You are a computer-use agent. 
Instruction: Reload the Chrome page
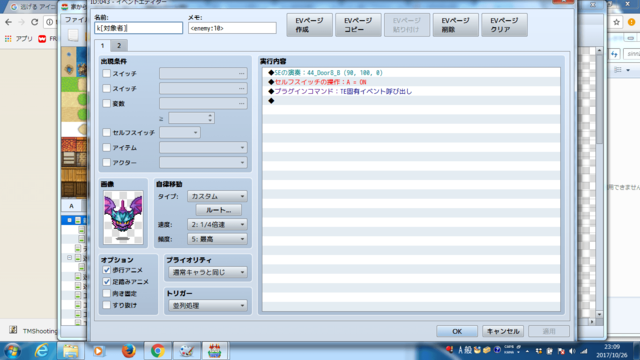tap(35, 22)
